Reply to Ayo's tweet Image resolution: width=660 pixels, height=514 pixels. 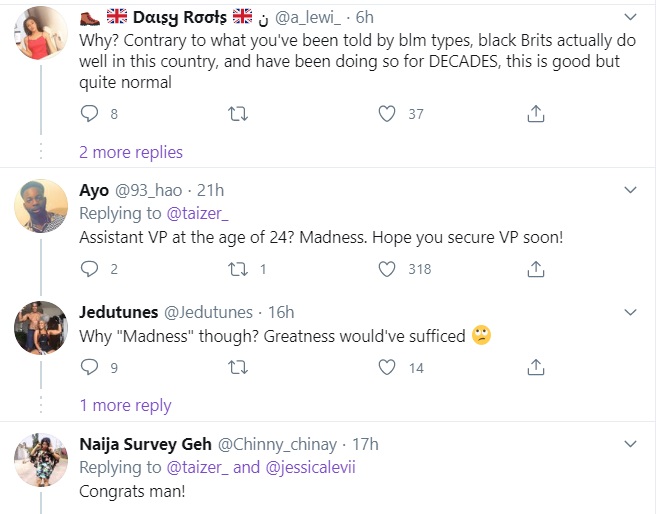point(89,269)
